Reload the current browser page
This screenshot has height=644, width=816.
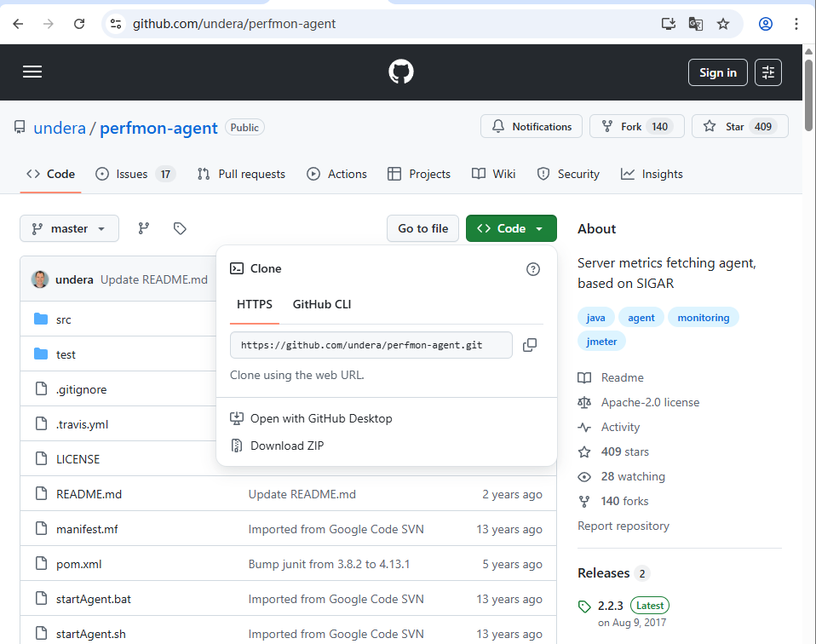79,24
